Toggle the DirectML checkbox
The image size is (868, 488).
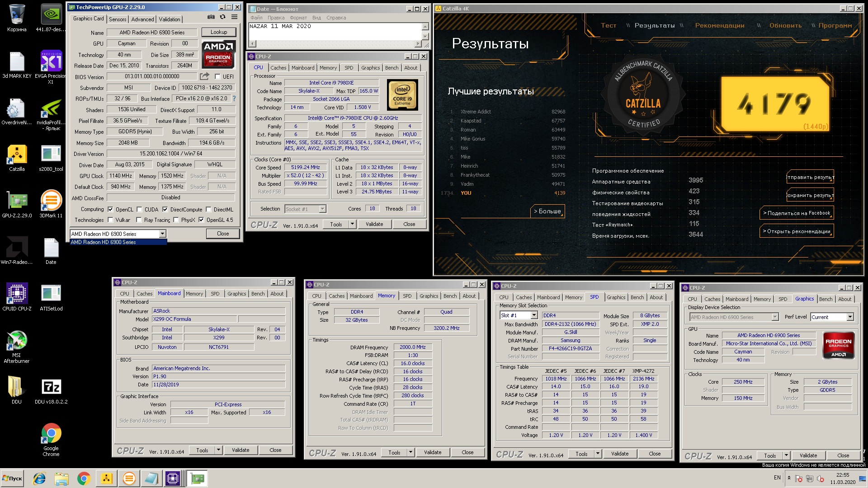point(208,209)
